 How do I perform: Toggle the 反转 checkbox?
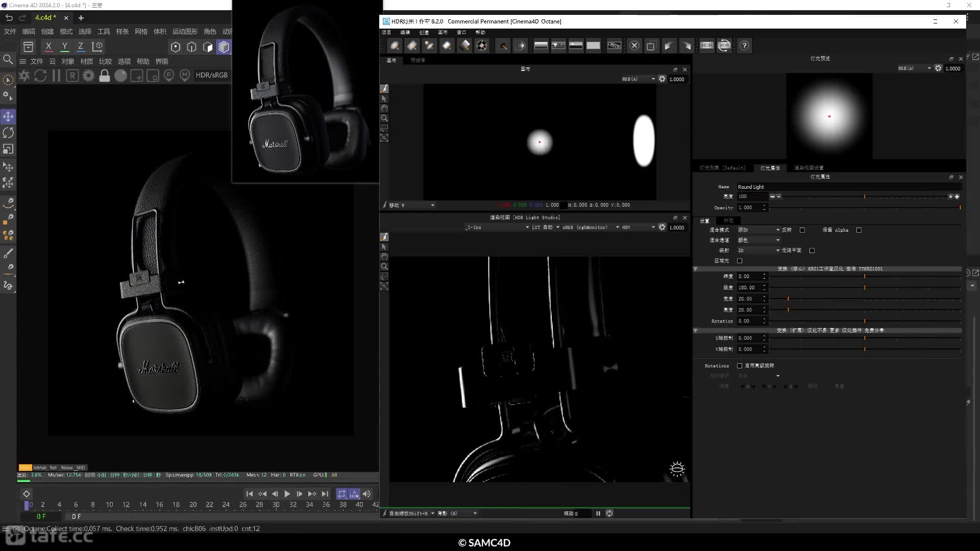pyautogui.click(x=802, y=230)
